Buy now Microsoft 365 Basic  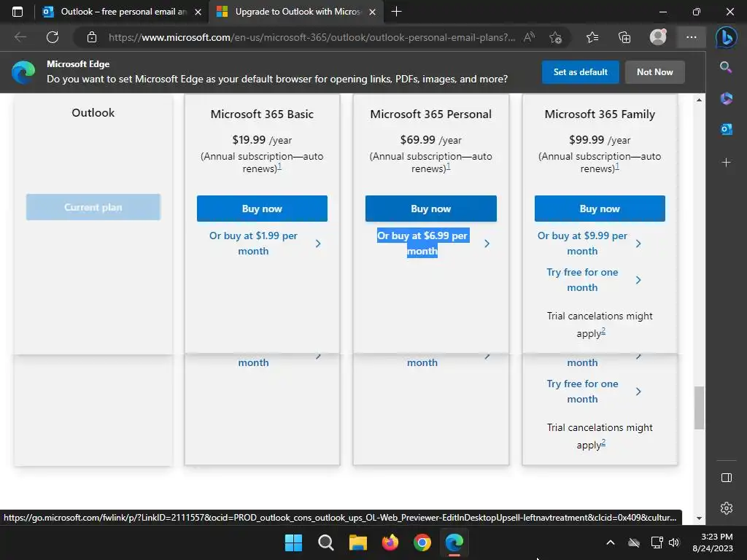[262, 209]
